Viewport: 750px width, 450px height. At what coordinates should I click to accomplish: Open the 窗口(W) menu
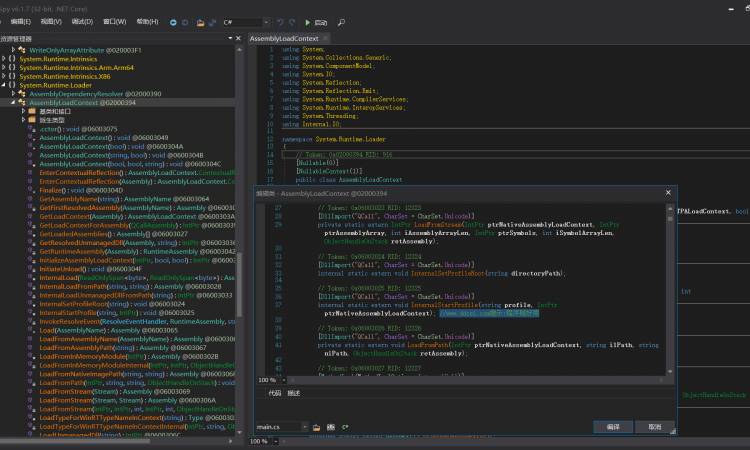point(114,22)
